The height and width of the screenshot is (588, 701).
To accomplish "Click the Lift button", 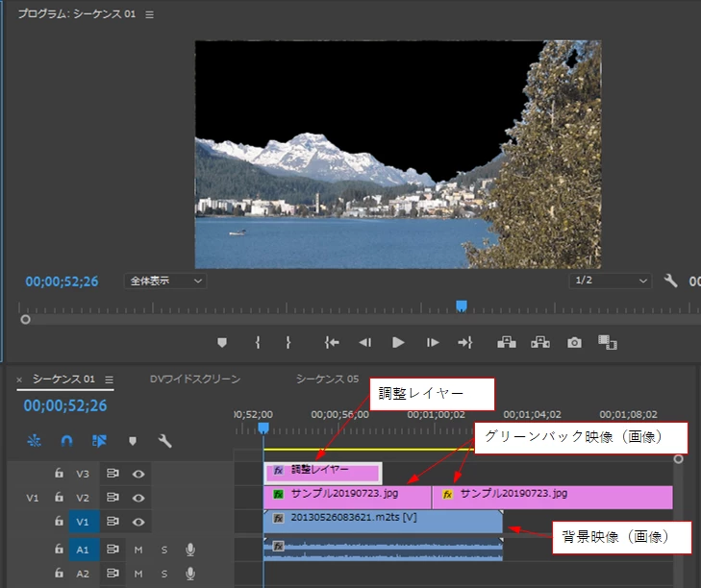I will click(x=507, y=343).
